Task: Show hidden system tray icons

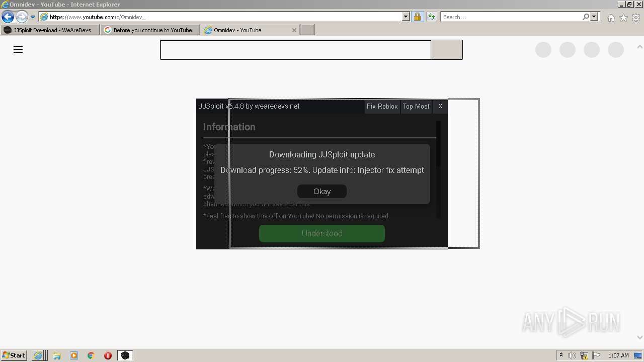Action: [561, 355]
